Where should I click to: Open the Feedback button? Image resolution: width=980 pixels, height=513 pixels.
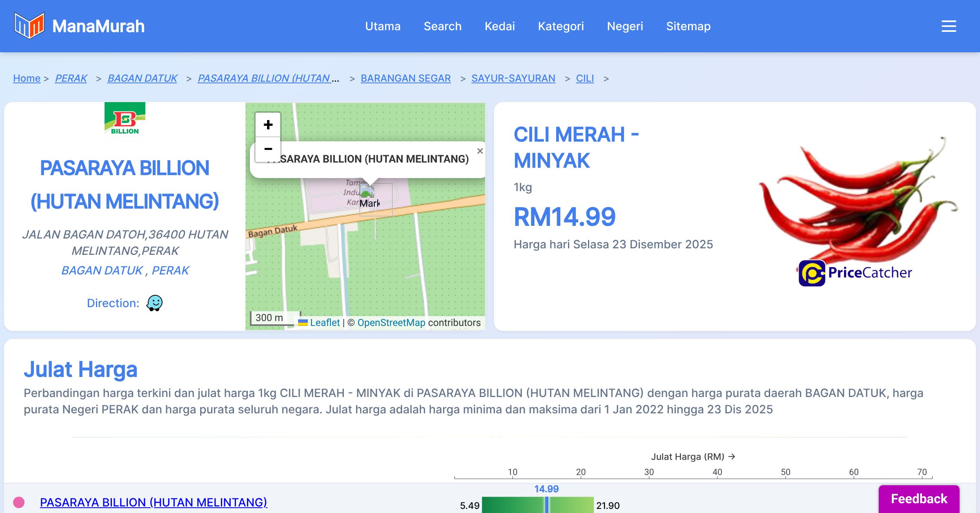[x=919, y=499]
